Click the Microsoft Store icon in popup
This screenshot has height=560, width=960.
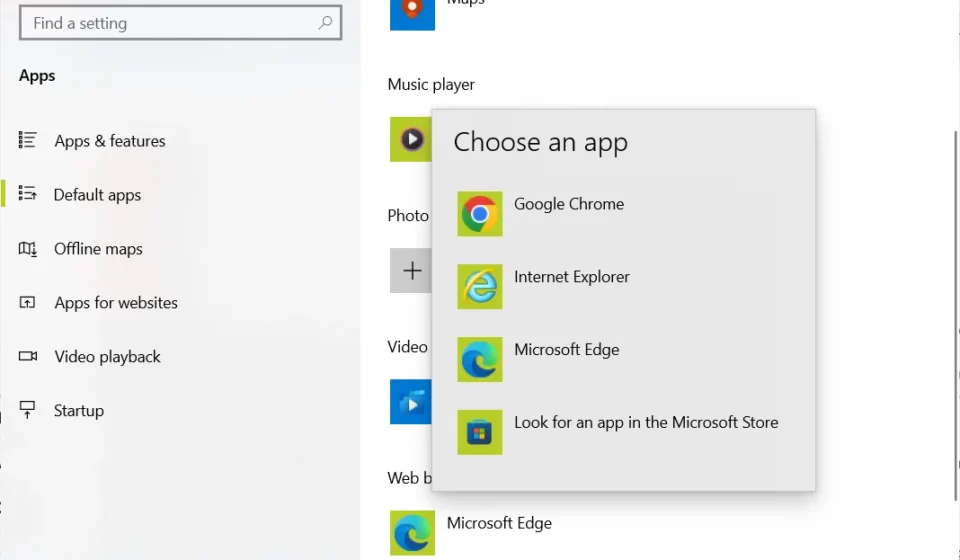[480, 432]
